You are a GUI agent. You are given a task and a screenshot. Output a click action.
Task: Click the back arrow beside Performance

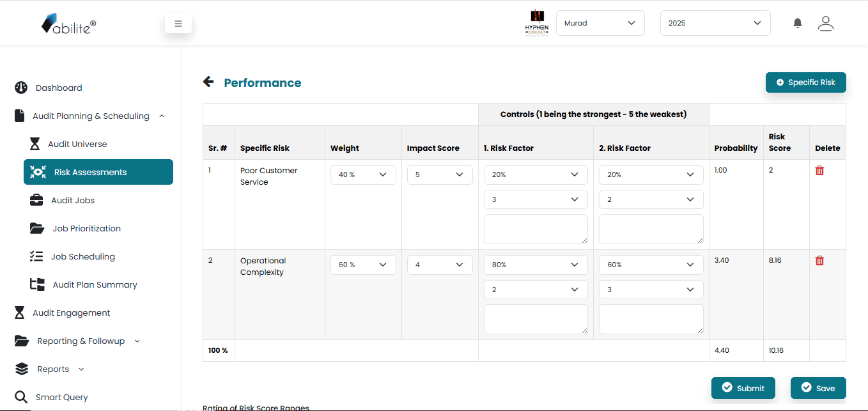click(x=208, y=82)
